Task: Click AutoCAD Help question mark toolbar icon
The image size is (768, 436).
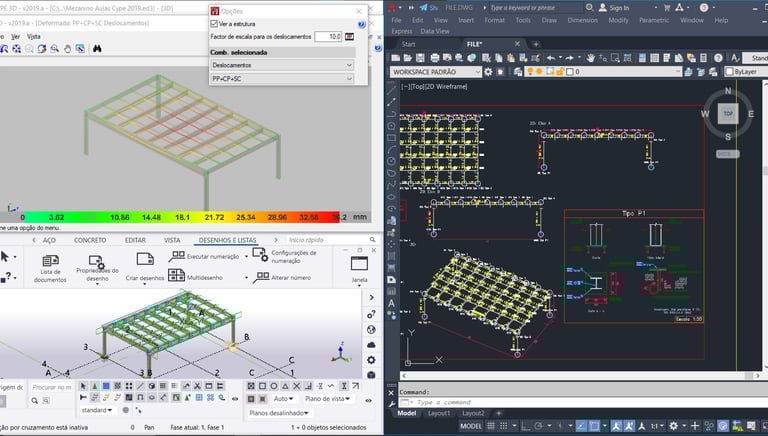Action: coord(718,58)
